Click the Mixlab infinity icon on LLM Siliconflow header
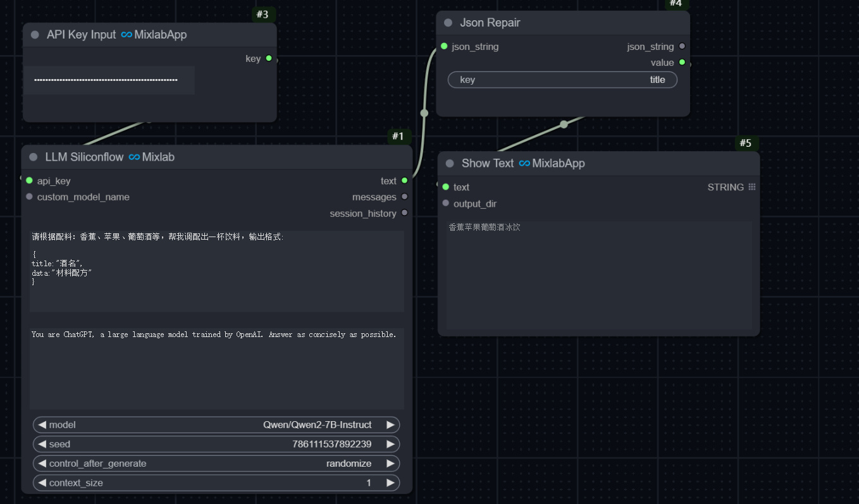 tap(133, 157)
